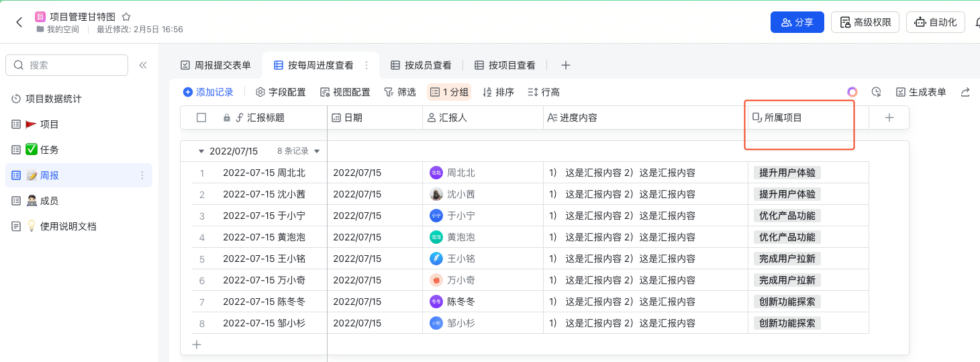Switch to 周报提交表单 tab
This screenshot has height=362, width=980.
tap(215, 65)
